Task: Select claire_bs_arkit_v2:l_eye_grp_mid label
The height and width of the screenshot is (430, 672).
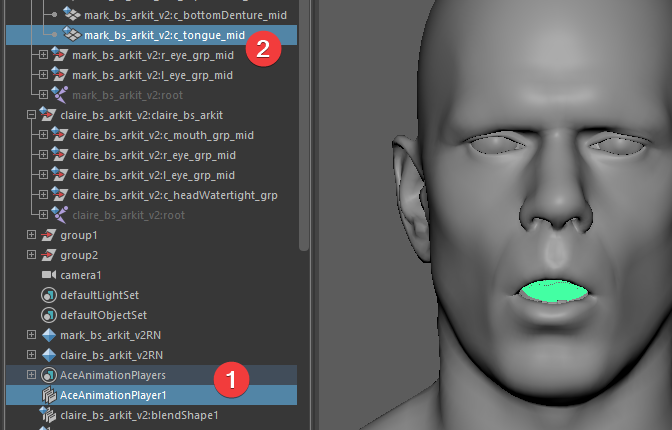Action: 153,175
